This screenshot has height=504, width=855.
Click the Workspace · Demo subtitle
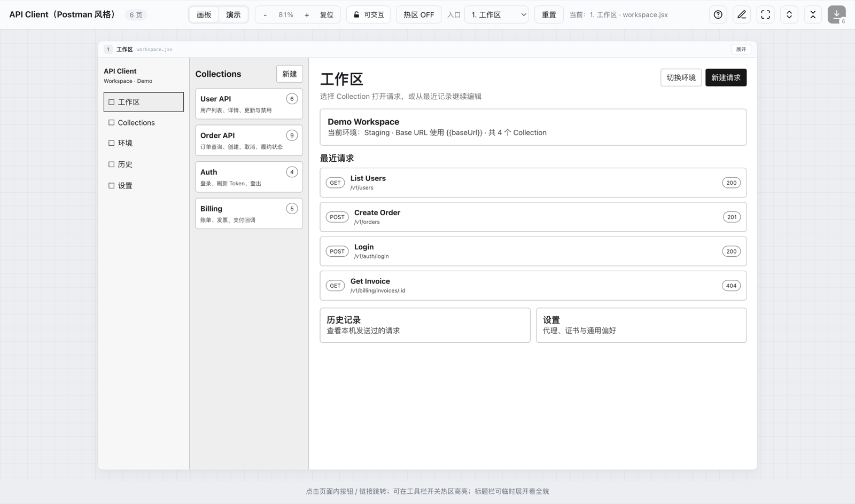pyautogui.click(x=128, y=81)
